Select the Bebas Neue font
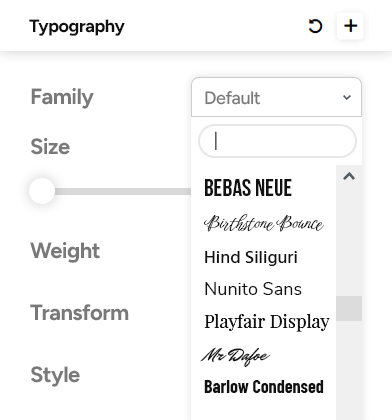 pyautogui.click(x=248, y=188)
